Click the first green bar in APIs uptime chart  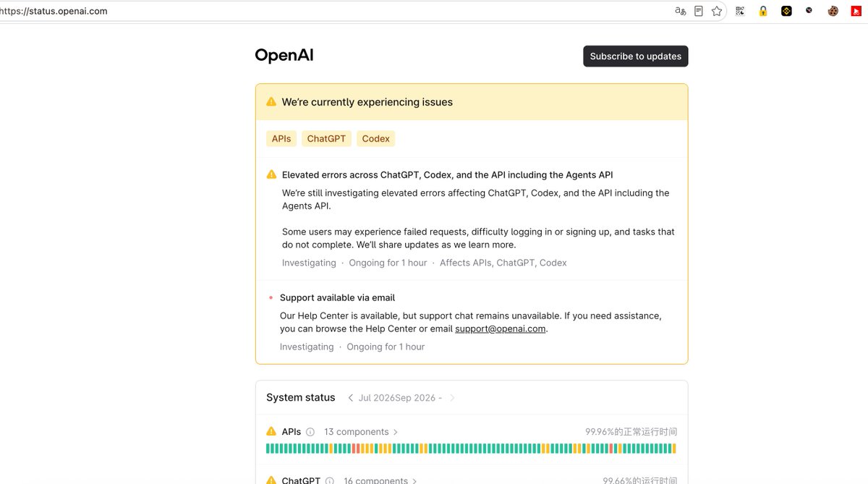click(268, 449)
